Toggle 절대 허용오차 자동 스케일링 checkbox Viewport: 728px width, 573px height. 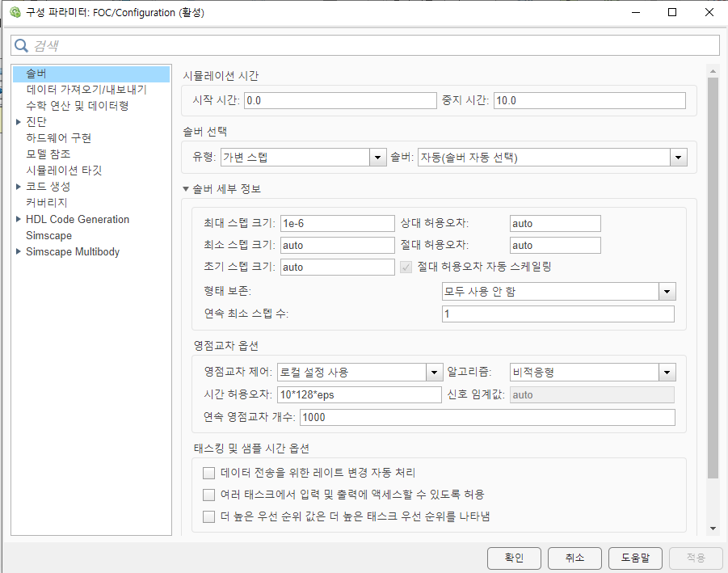click(406, 267)
